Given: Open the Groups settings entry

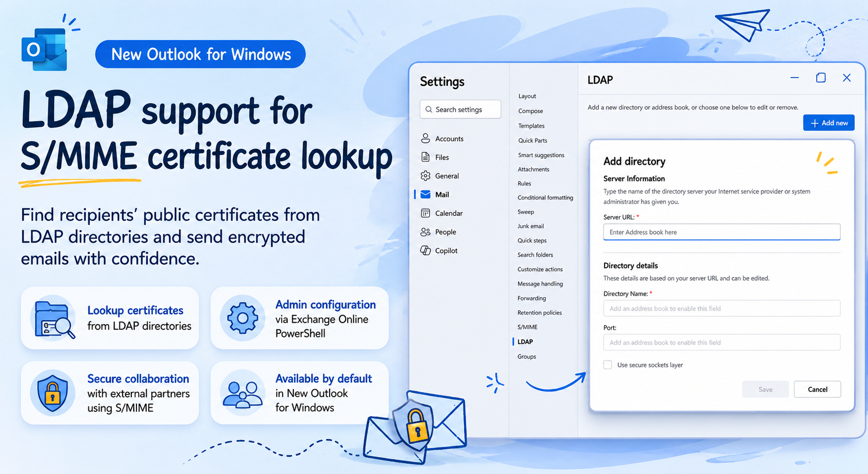Looking at the screenshot, I should click(527, 357).
